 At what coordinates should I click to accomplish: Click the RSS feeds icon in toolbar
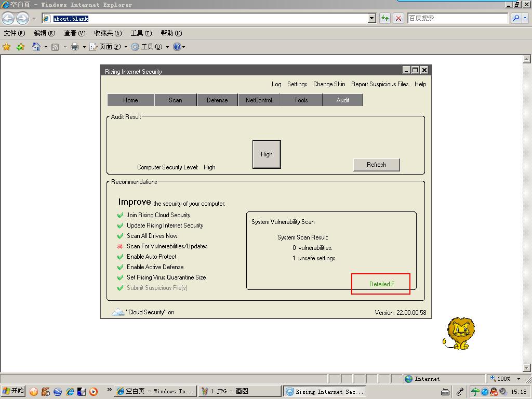tap(55, 47)
